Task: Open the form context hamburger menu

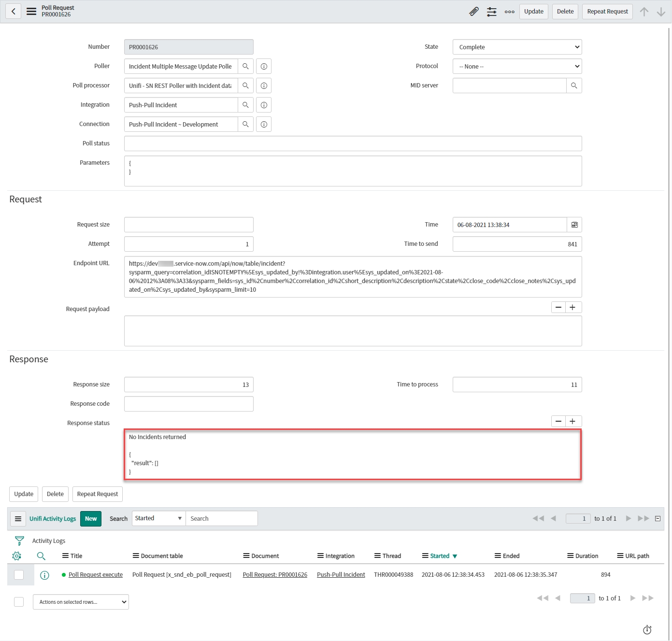Action: (x=31, y=12)
